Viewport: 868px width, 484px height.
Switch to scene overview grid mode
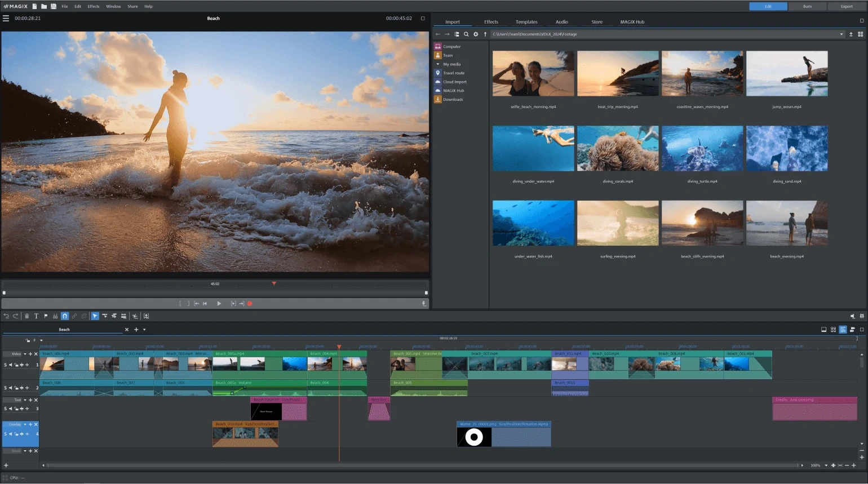[x=833, y=330]
